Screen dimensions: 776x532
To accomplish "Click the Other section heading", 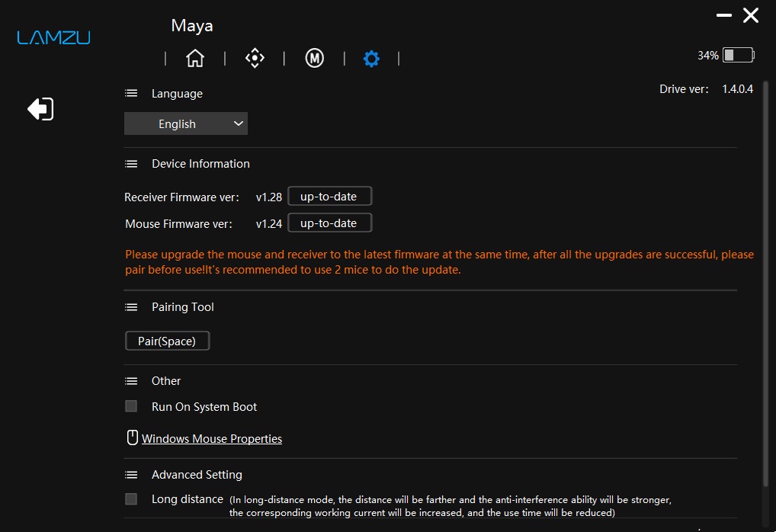I will [165, 381].
